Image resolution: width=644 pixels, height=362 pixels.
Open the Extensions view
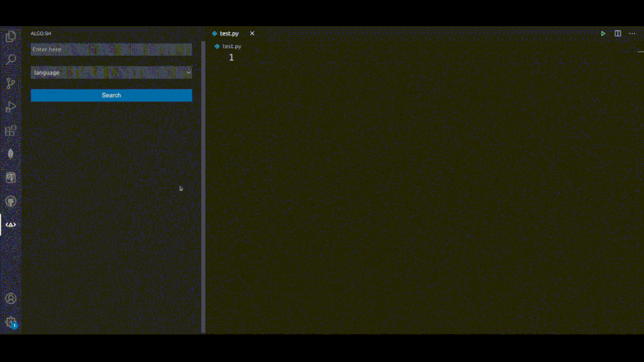[11, 131]
